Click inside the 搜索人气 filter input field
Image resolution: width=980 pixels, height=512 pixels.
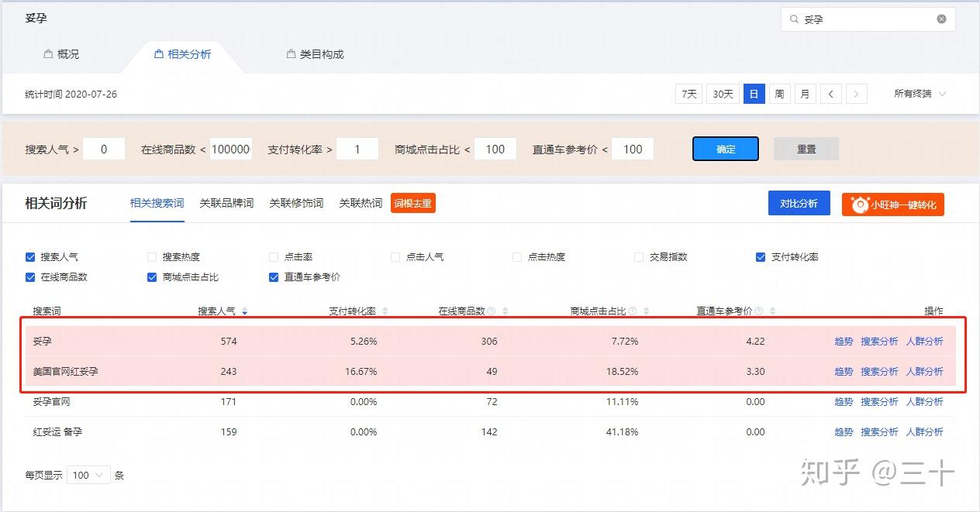click(104, 149)
